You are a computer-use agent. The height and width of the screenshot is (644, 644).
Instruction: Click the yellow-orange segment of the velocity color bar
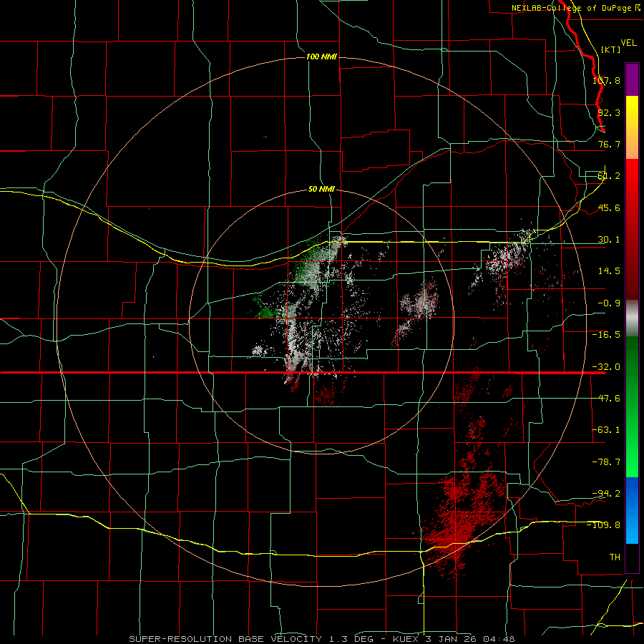click(x=632, y=127)
